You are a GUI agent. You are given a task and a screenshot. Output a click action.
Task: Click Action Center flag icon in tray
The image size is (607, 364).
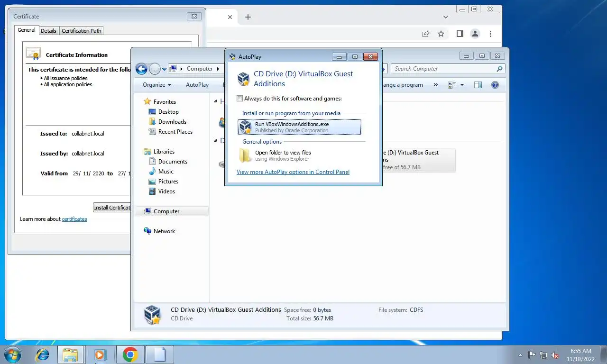click(532, 355)
